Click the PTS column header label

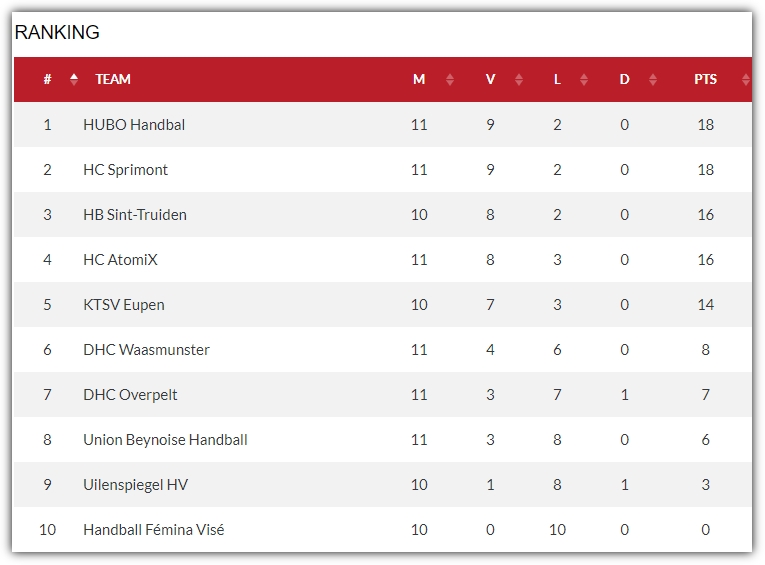point(705,79)
